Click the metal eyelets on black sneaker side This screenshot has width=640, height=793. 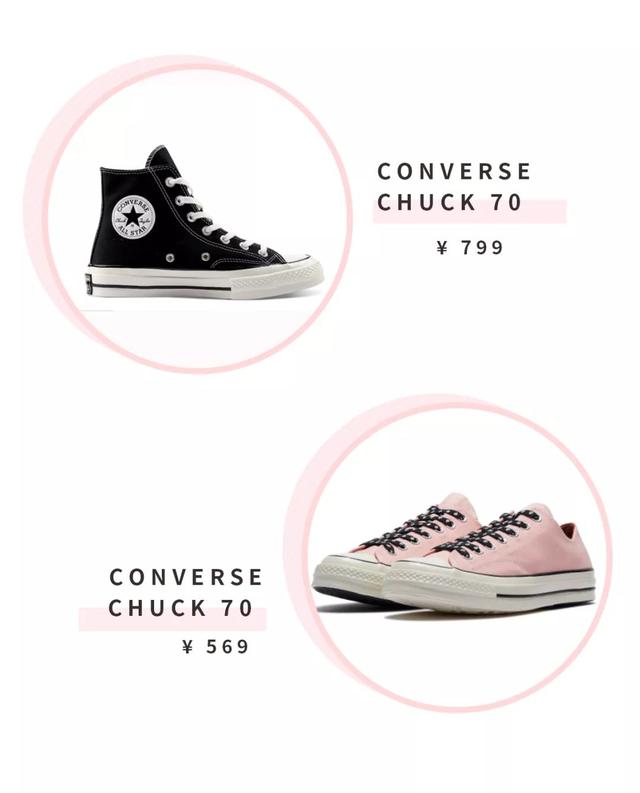[187, 257]
